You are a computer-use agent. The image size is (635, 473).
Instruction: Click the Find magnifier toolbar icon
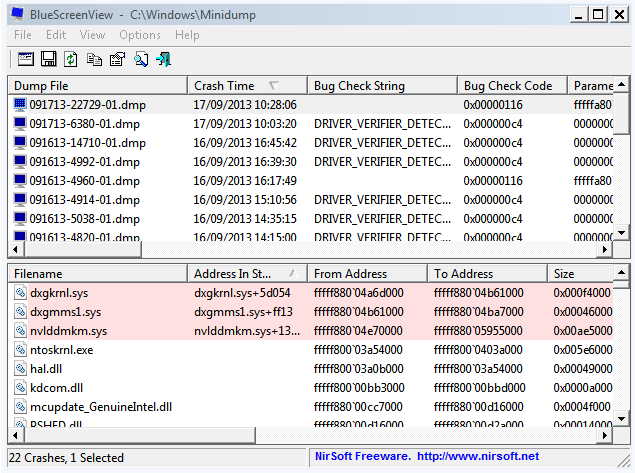point(141,59)
